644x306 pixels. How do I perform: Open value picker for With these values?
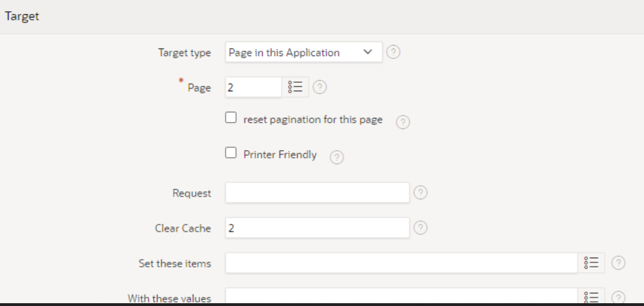591,296
